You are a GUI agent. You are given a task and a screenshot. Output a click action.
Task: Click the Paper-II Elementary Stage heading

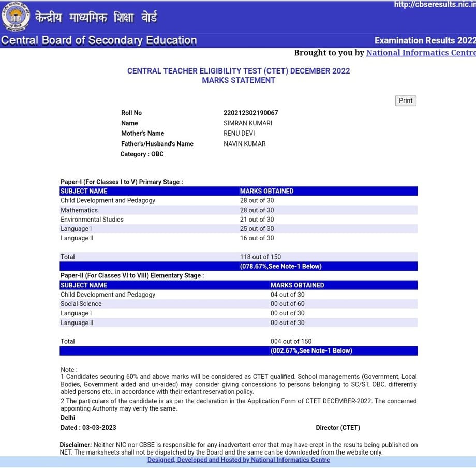pyautogui.click(x=132, y=275)
